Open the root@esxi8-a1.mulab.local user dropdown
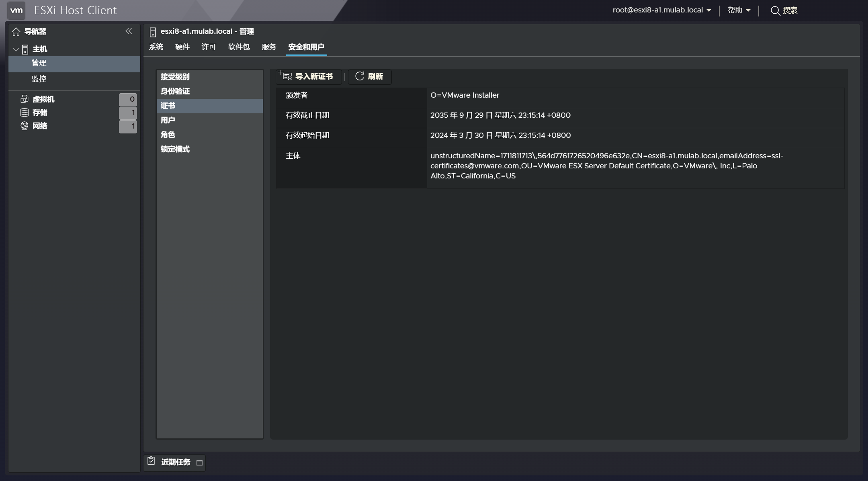The height and width of the screenshot is (481, 868). (x=661, y=10)
